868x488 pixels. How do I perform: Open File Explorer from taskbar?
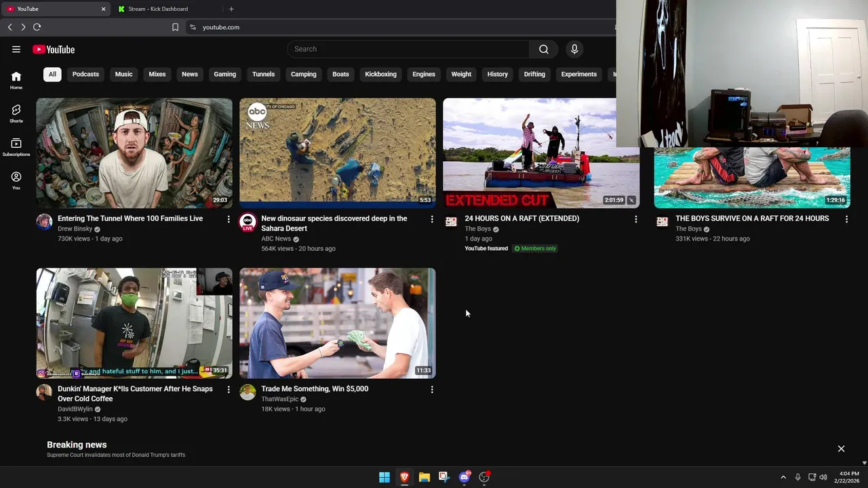(x=424, y=477)
